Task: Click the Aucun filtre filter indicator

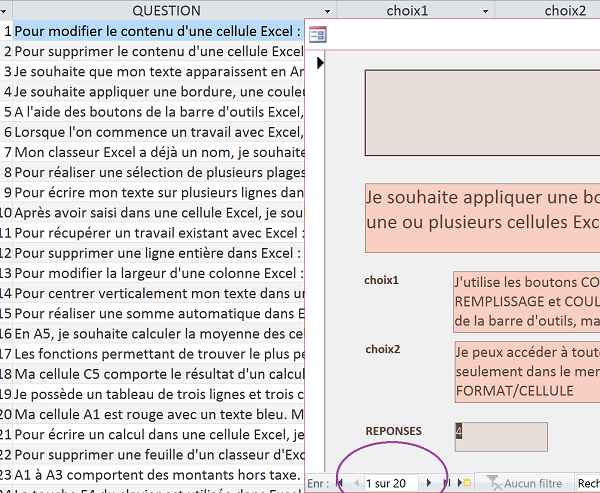Action: 525,483
